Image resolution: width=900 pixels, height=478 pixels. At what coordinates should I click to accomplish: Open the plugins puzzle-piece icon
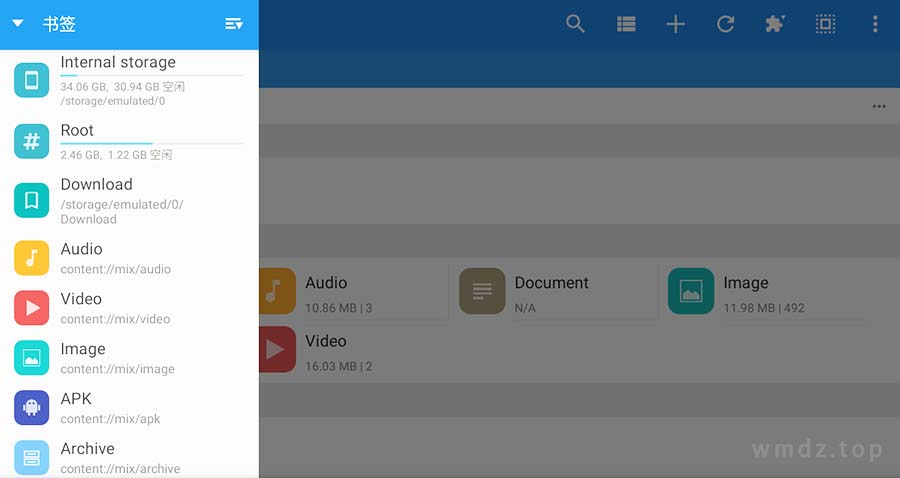[x=775, y=24]
